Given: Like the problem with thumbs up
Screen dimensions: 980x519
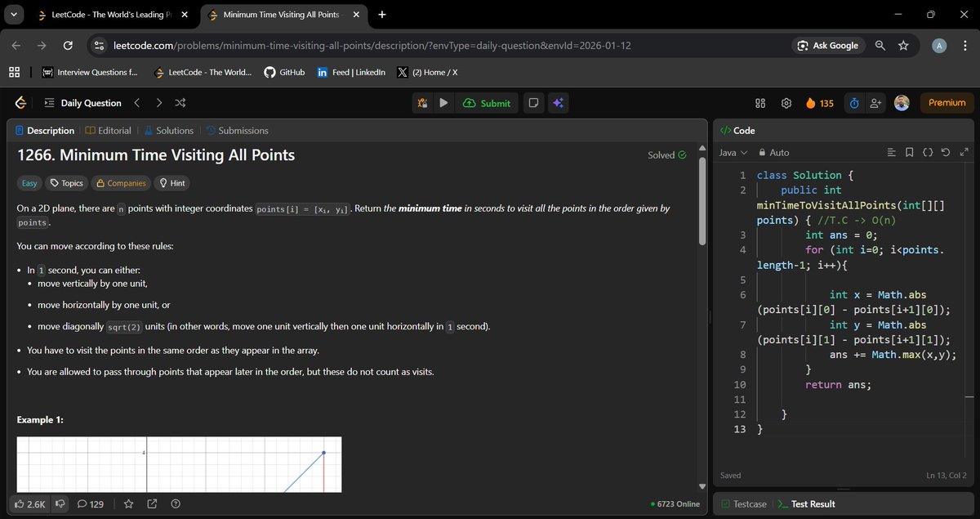Looking at the screenshot, I should click(x=31, y=504).
